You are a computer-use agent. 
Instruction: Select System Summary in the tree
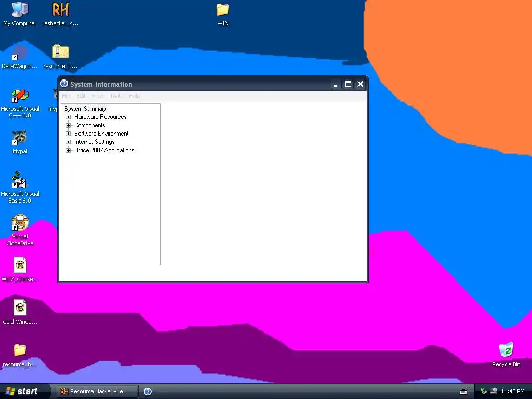point(85,109)
